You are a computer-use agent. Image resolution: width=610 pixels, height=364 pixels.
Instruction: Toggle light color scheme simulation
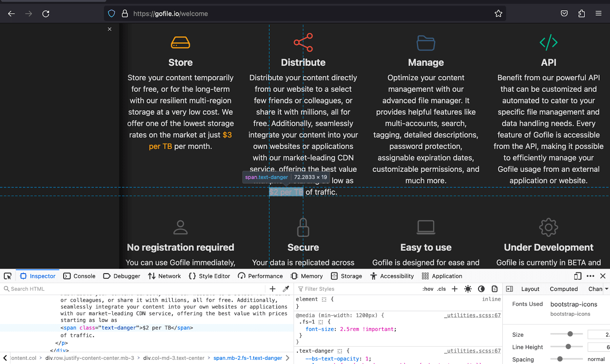(468, 289)
